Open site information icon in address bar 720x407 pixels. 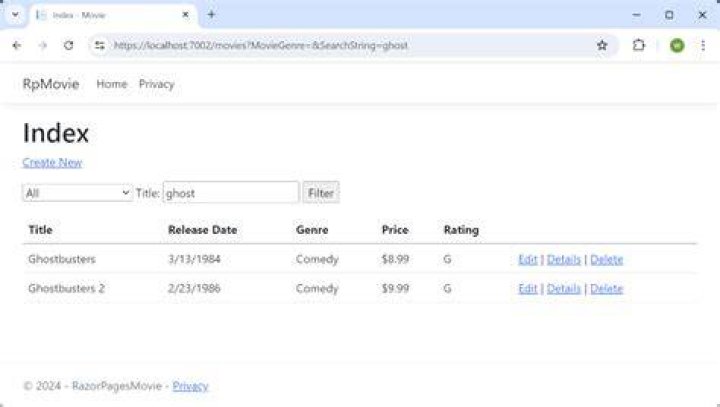click(100, 45)
